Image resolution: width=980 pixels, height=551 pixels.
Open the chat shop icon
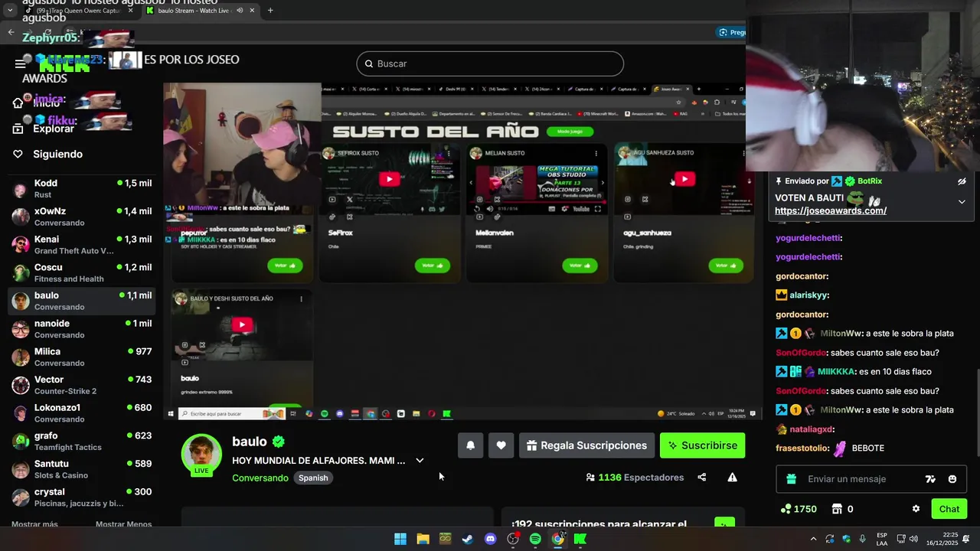837,509
